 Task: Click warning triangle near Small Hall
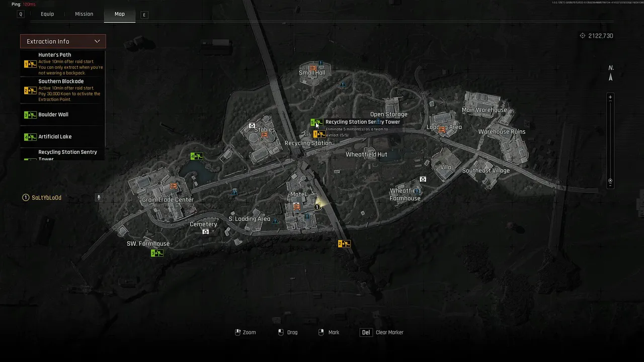tap(343, 84)
